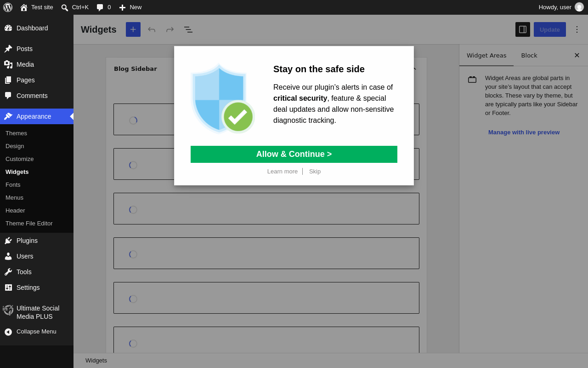Screen dimensions: 588x368
Task: Open the block inserter plus button
Action: click(133, 29)
